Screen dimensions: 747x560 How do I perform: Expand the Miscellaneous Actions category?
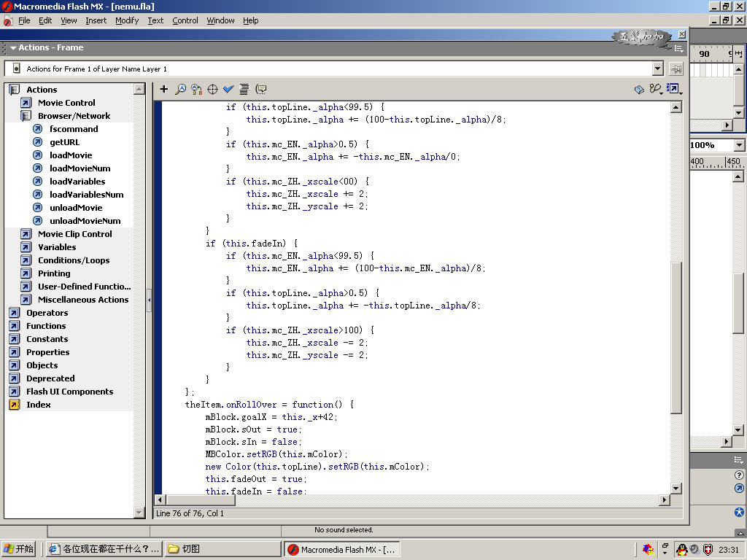pos(26,300)
